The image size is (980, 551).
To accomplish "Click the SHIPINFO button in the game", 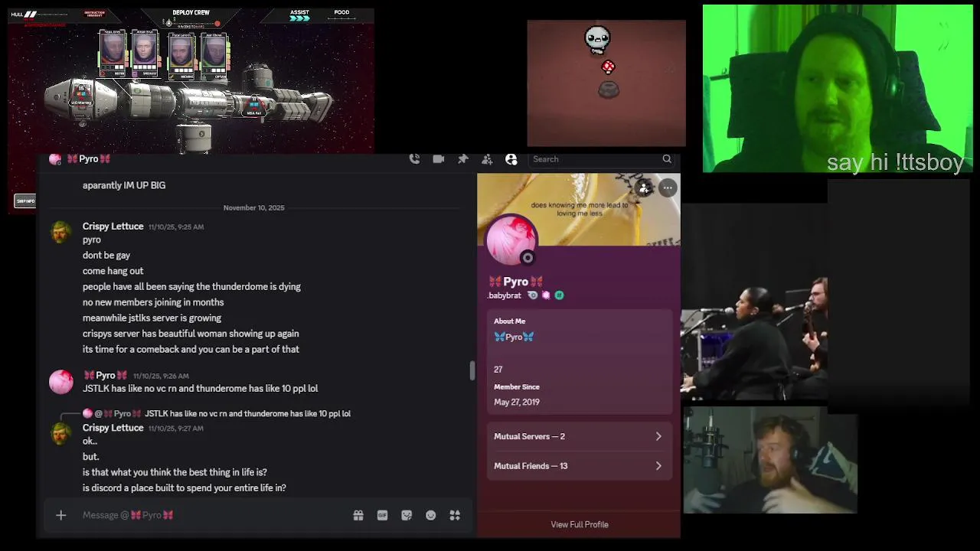I will 25,201.
